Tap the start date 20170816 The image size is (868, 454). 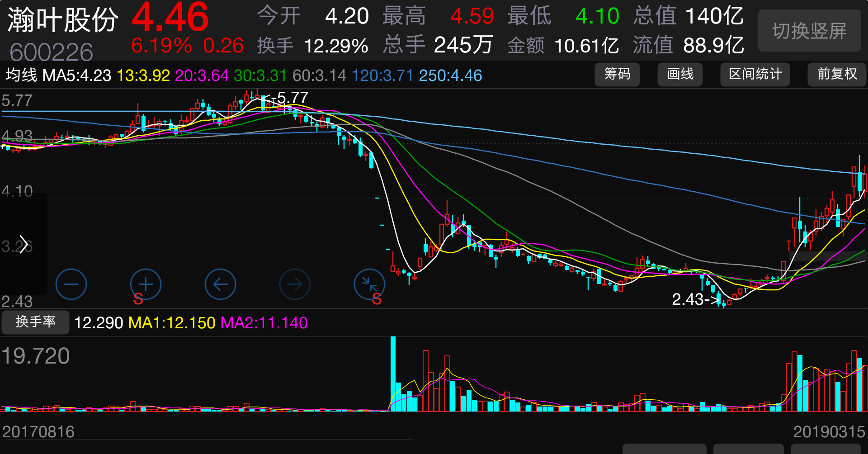click(x=38, y=432)
